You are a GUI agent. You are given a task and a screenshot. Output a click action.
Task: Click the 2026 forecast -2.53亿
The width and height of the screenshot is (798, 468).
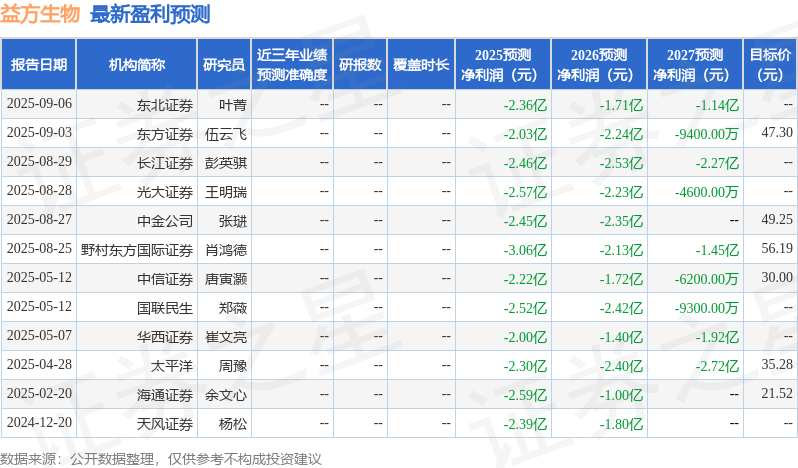click(x=621, y=163)
